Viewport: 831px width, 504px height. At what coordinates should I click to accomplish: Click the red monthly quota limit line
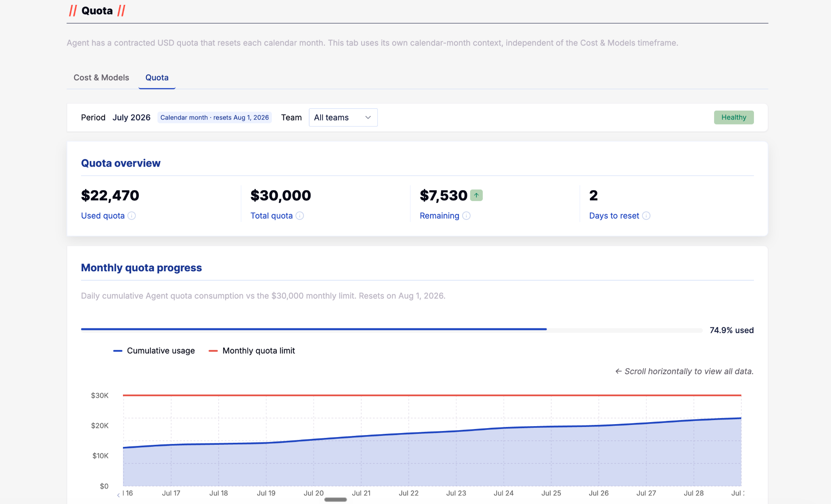tap(432, 395)
